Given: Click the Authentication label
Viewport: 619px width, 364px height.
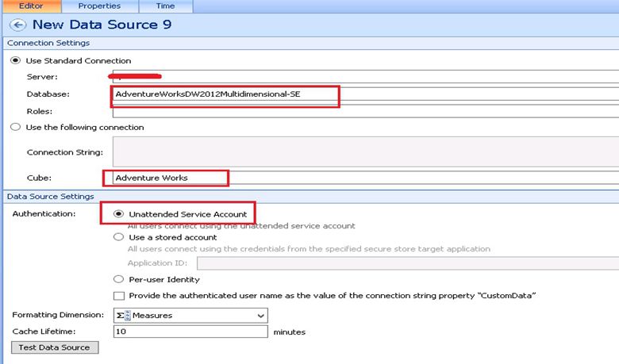Looking at the screenshot, I should coord(44,214).
